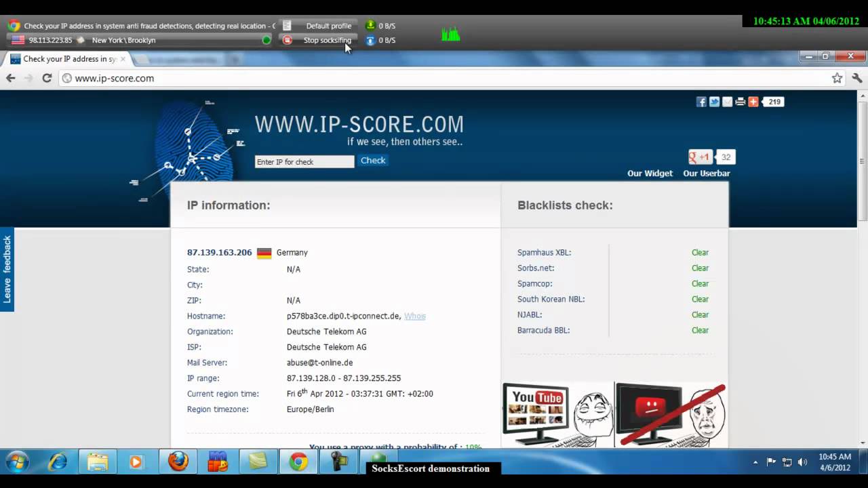
Task: Click the red stop icon beside Stop socksifing
Action: [288, 40]
